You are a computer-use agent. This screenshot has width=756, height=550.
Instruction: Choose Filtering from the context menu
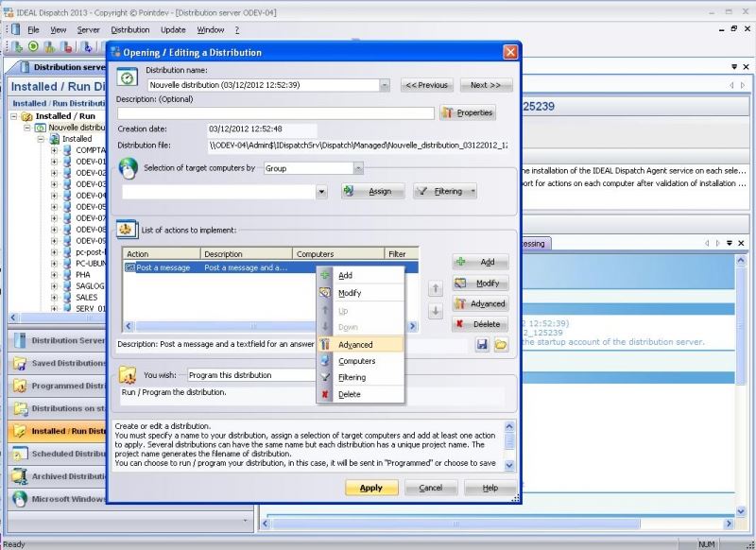(352, 377)
